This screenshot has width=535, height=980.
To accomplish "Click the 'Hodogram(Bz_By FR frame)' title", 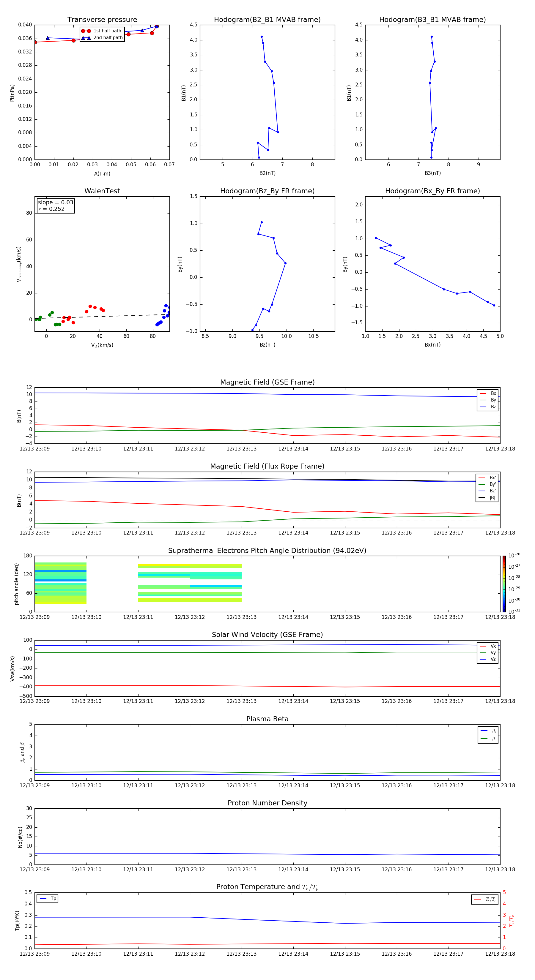I will coord(267,191).
